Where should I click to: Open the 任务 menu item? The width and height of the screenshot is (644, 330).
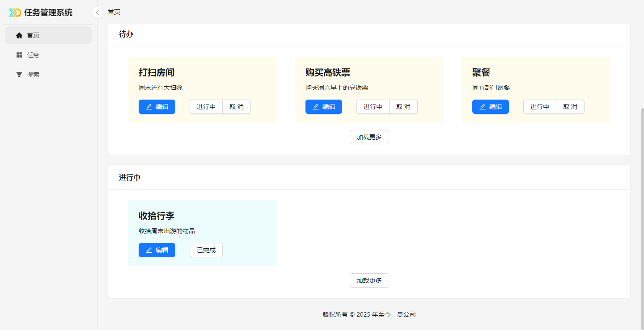[48, 55]
